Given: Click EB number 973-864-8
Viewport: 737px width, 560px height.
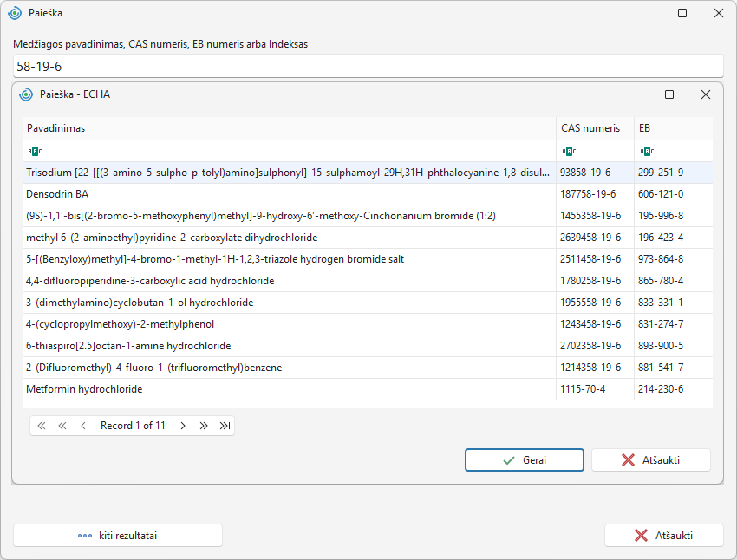Looking at the screenshot, I should point(661,259).
